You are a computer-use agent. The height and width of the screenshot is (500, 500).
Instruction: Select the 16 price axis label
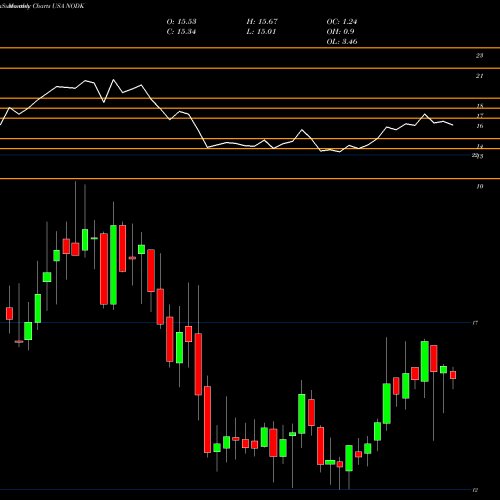pos(480,126)
